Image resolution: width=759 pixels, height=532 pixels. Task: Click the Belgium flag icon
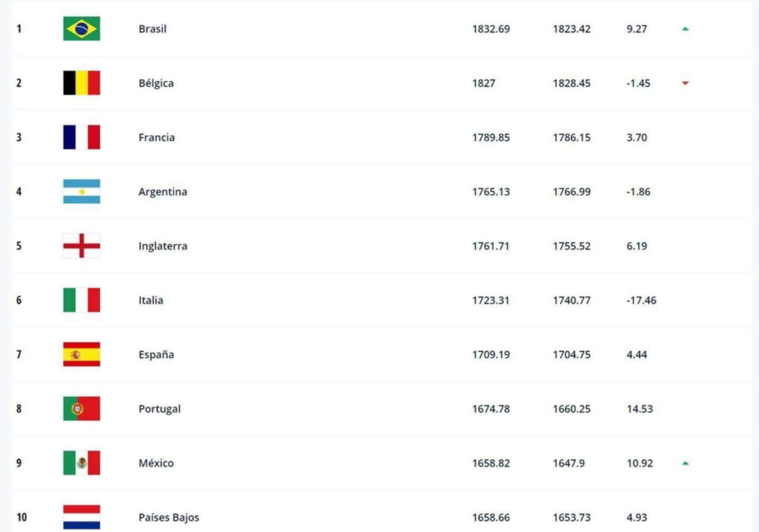click(x=81, y=83)
